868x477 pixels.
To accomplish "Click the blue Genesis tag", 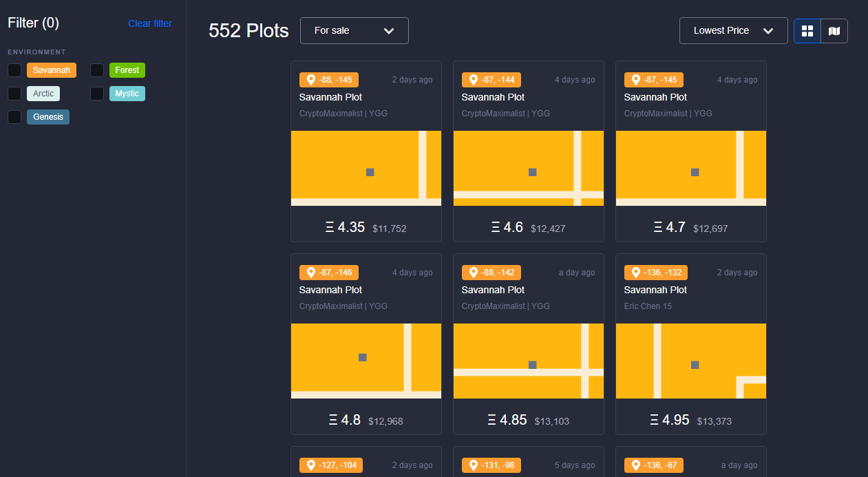I will coord(48,117).
